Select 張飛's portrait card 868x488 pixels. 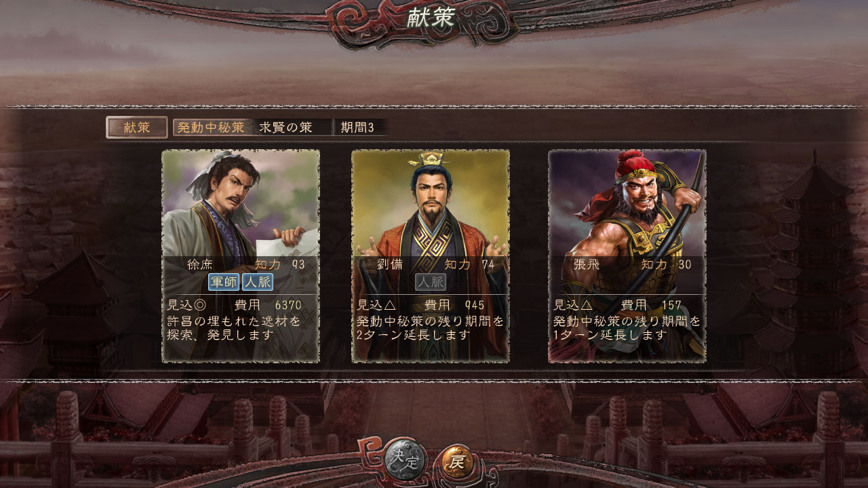[627, 256]
